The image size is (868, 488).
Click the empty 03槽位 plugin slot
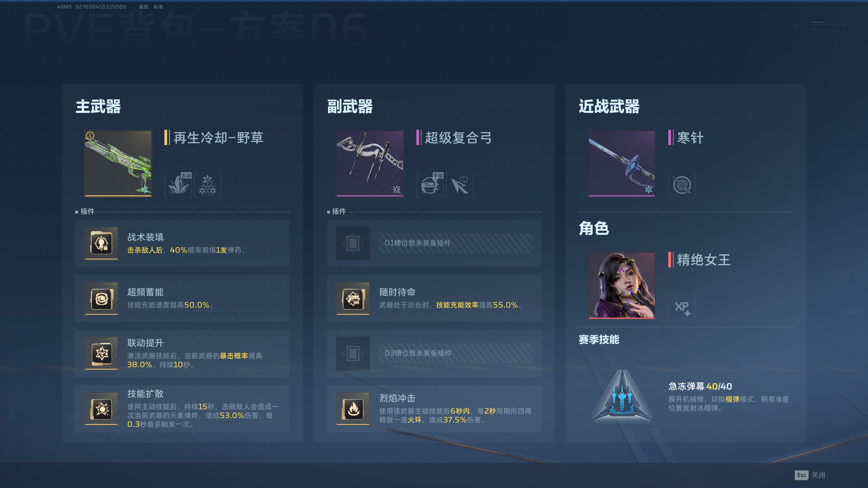pos(434,353)
